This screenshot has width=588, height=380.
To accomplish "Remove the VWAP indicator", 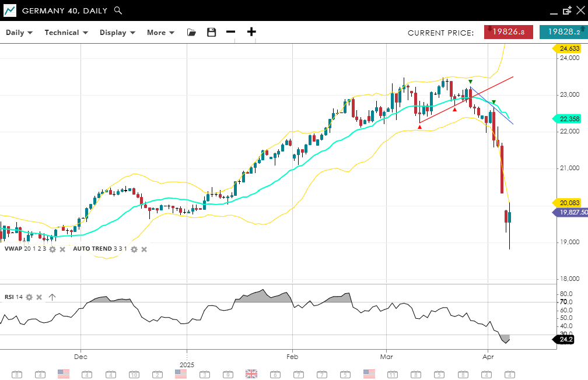I will tap(62, 249).
